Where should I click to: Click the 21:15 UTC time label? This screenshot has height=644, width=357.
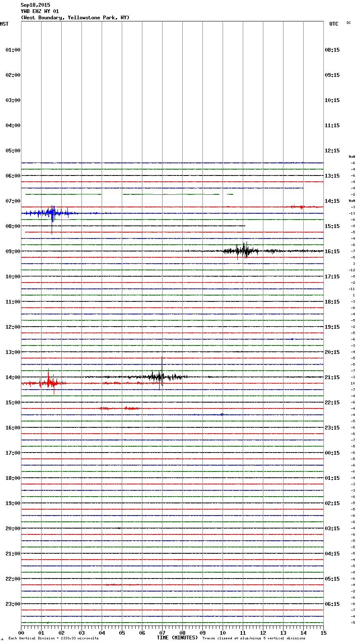click(x=332, y=377)
